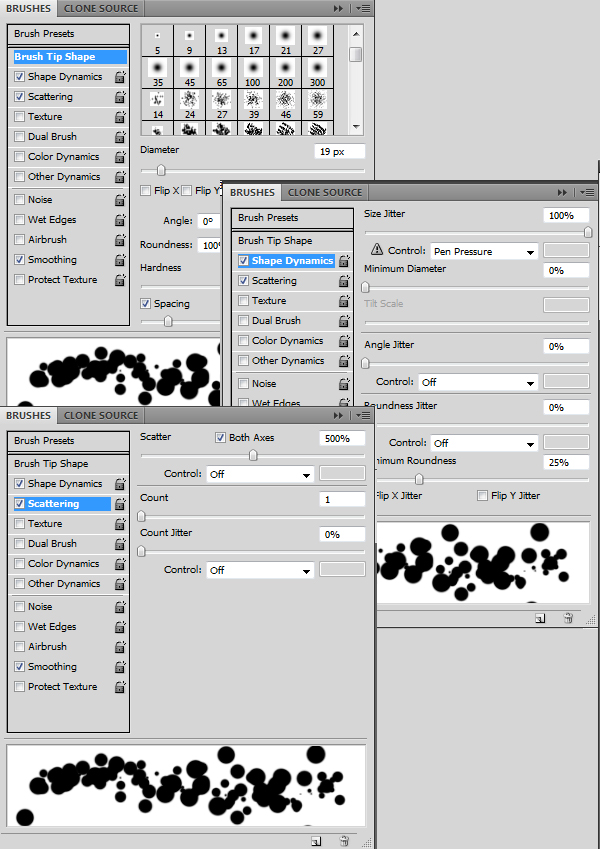
Task: Open Roundness Jitter Control dropdown
Action: coord(484,443)
